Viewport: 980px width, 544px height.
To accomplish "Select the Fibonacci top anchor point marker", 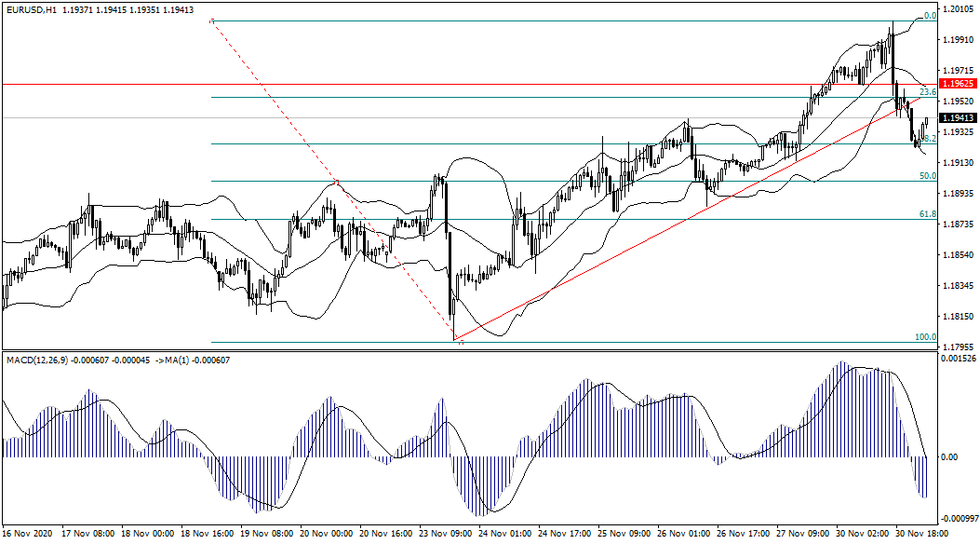I will pyautogui.click(x=213, y=20).
